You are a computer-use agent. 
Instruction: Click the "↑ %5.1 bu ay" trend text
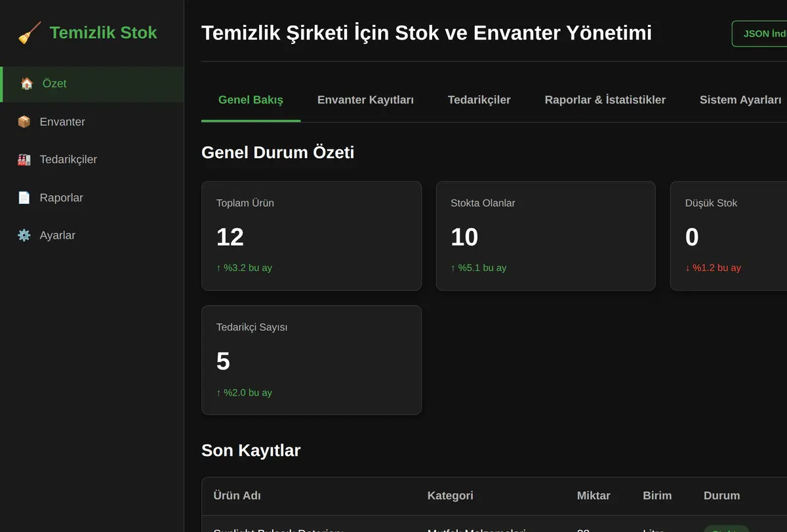(478, 268)
